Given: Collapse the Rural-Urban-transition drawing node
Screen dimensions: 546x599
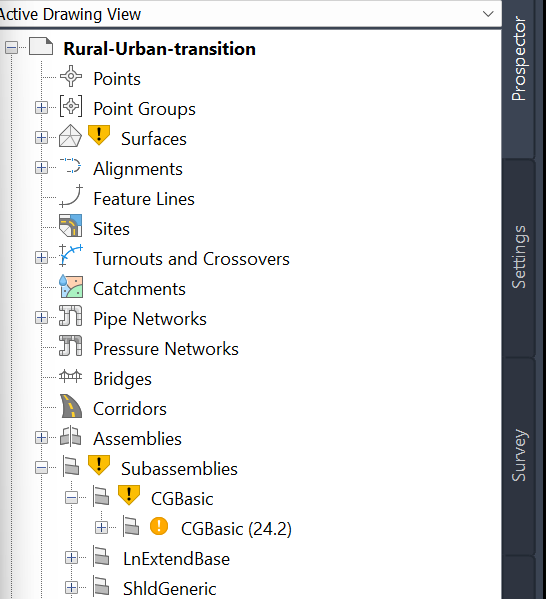Looking at the screenshot, I should click(x=11, y=48).
